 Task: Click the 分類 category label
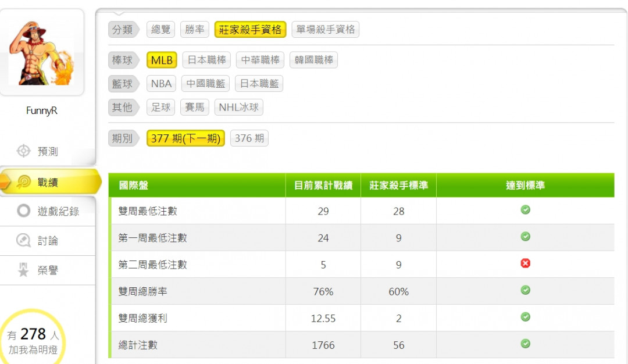[x=123, y=30]
